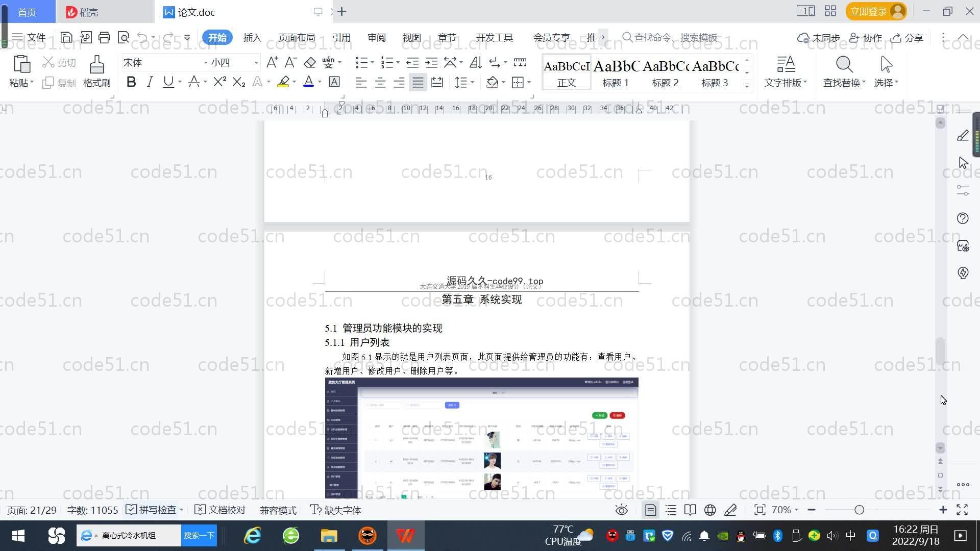Open the file explorer on taskbar
Image resolution: width=980 pixels, height=551 pixels.
(329, 536)
